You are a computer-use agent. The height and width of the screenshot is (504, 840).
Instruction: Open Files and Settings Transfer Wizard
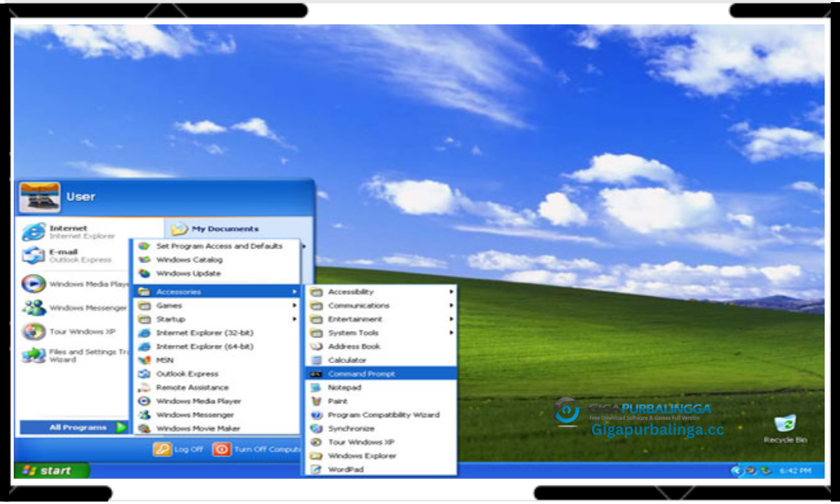[x=73, y=356]
